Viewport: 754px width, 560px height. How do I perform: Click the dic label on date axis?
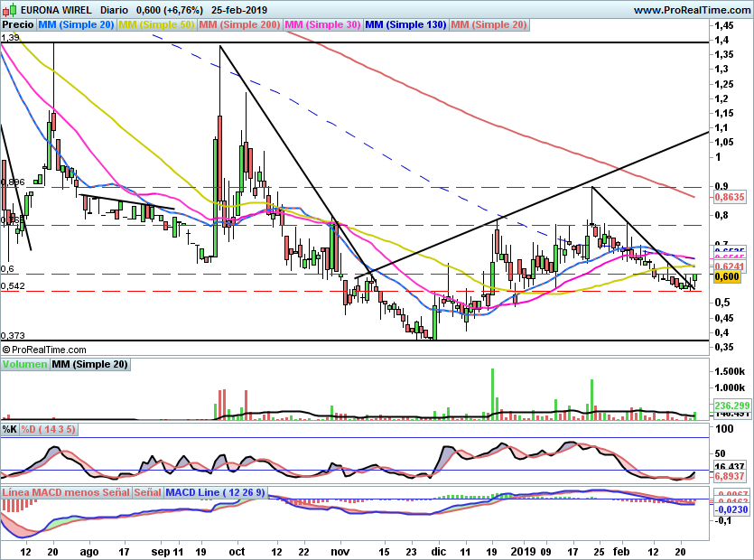coord(439,551)
